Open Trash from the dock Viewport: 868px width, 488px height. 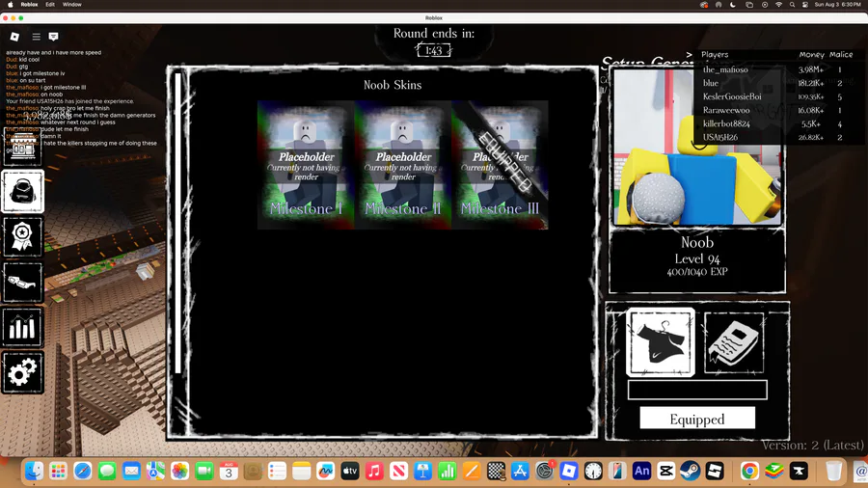click(x=833, y=471)
